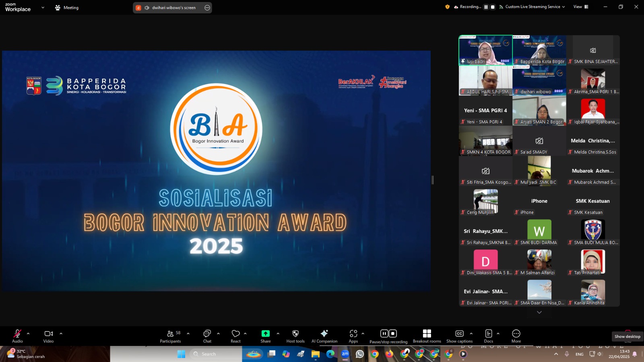Viewport: 644px width, 362px height.
Task: Expand participants options arrow
Action: tap(188, 333)
